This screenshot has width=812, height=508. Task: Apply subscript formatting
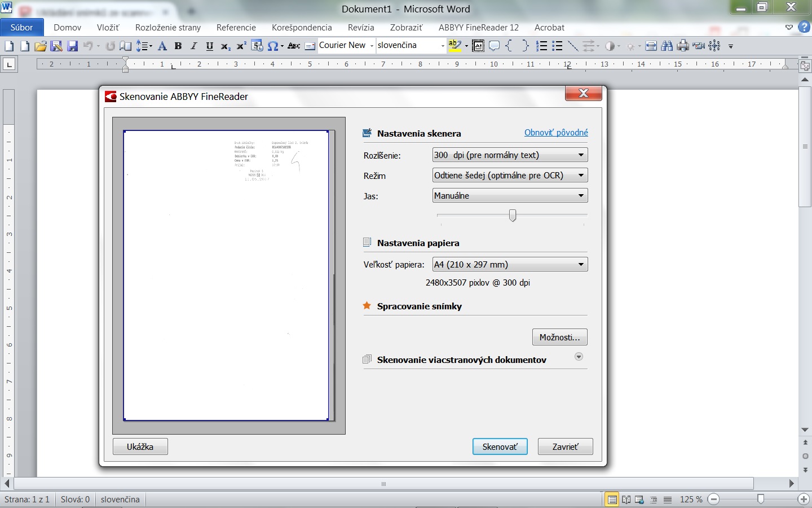(x=226, y=46)
